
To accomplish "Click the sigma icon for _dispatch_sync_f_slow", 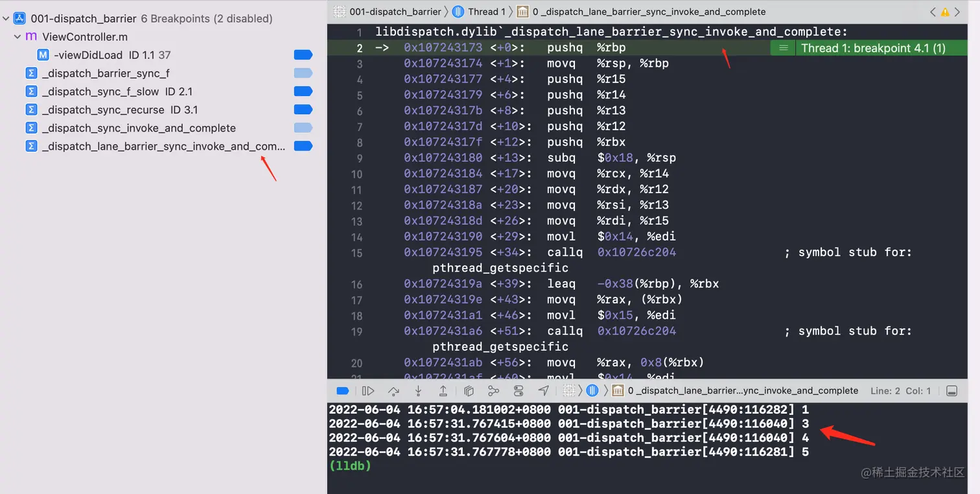I will (x=30, y=91).
